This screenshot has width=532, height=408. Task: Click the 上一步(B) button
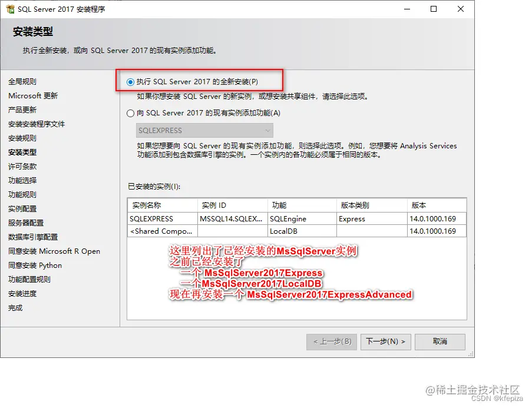pyautogui.click(x=331, y=341)
